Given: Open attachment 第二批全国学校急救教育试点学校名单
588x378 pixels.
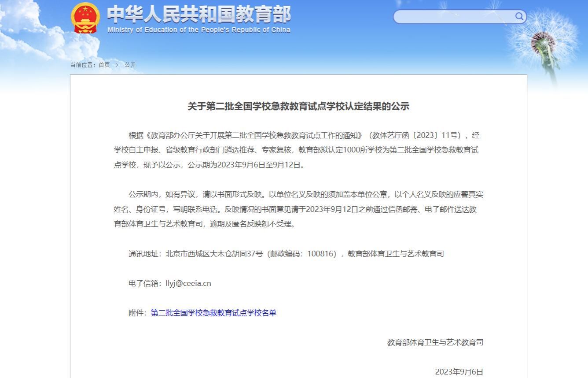Looking at the screenshot, I should click(x=213, y=313).
